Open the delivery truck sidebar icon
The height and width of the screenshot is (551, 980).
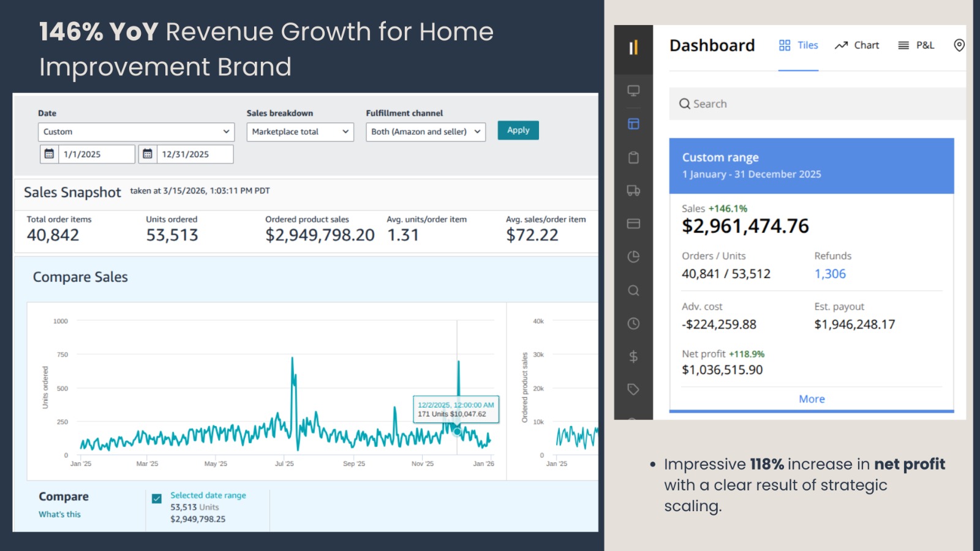633,190
